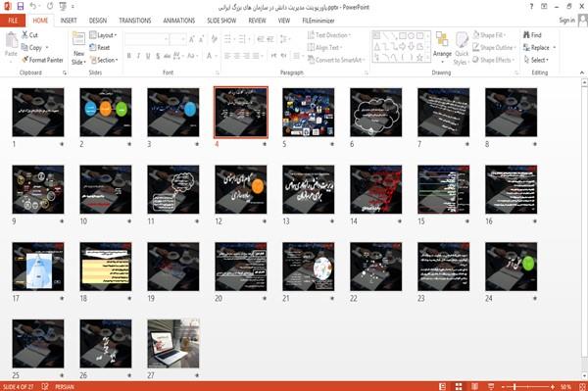The width and height of the screenshot is (588, 391).
Task: Click the Cut scissors command
Action: (29, 35)
